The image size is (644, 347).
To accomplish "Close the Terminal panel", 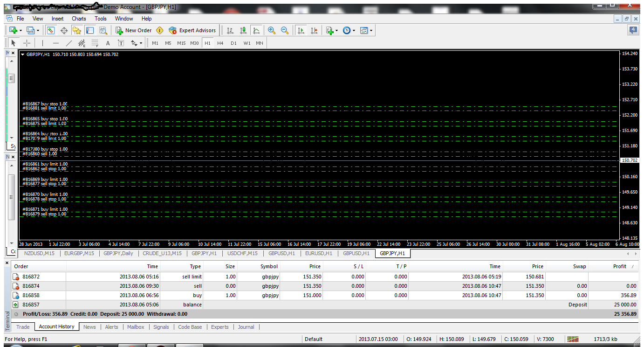I will point(7,264).
